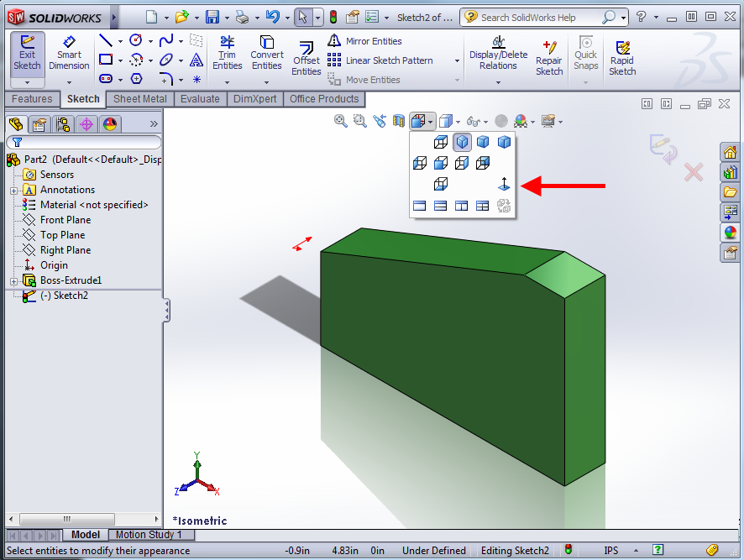
Task: Open the Motion Study 1 tab
Action: [149, 535]
